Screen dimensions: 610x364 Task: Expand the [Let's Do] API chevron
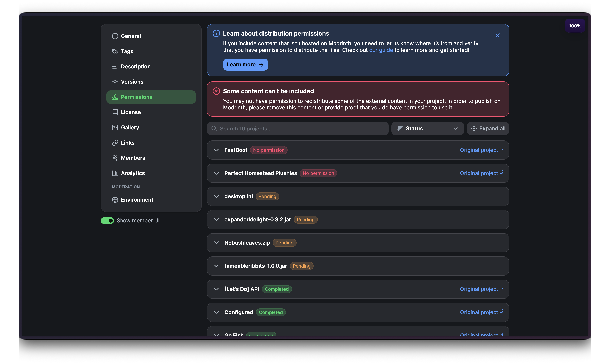click(x=216, y=289)
